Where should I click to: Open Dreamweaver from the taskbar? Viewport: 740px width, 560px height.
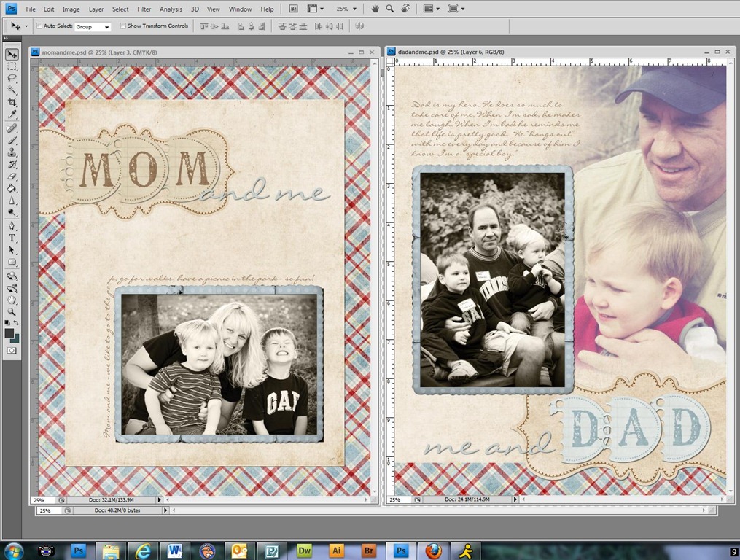click(305, 551)
